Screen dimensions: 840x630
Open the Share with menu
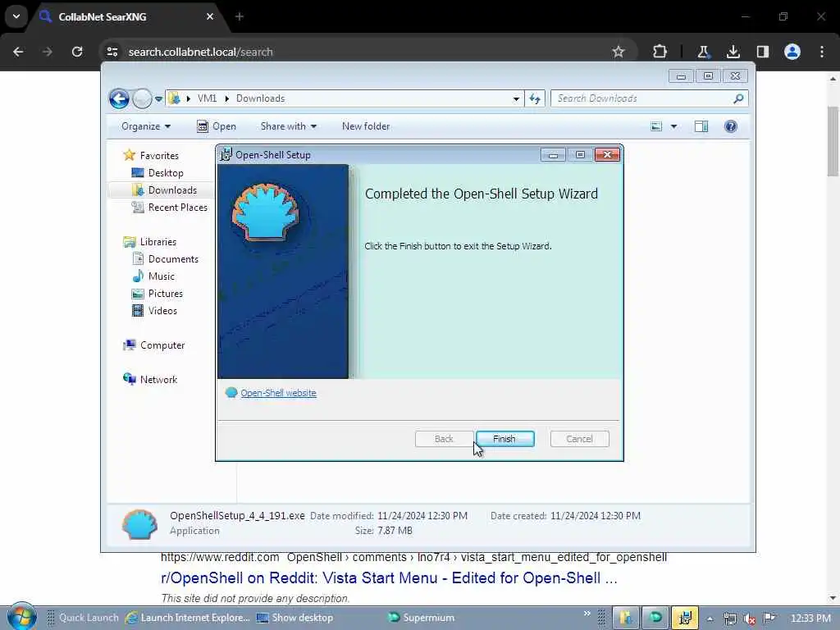point(288,126)
